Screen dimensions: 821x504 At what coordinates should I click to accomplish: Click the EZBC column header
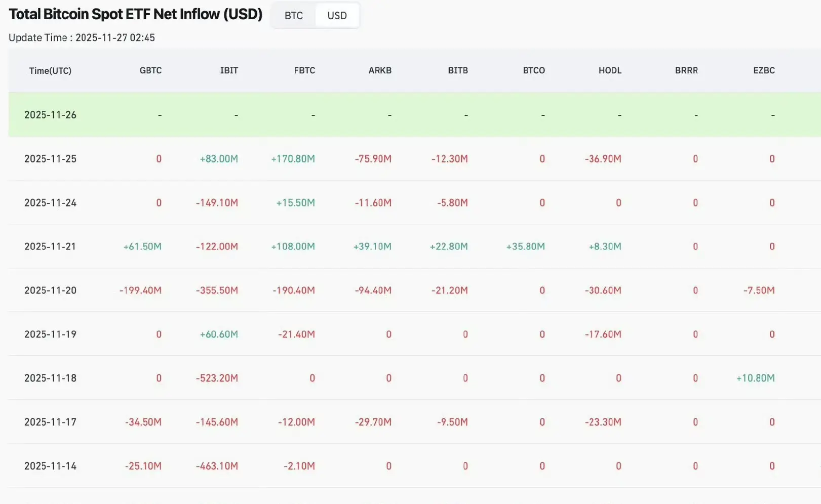[764, 70]
